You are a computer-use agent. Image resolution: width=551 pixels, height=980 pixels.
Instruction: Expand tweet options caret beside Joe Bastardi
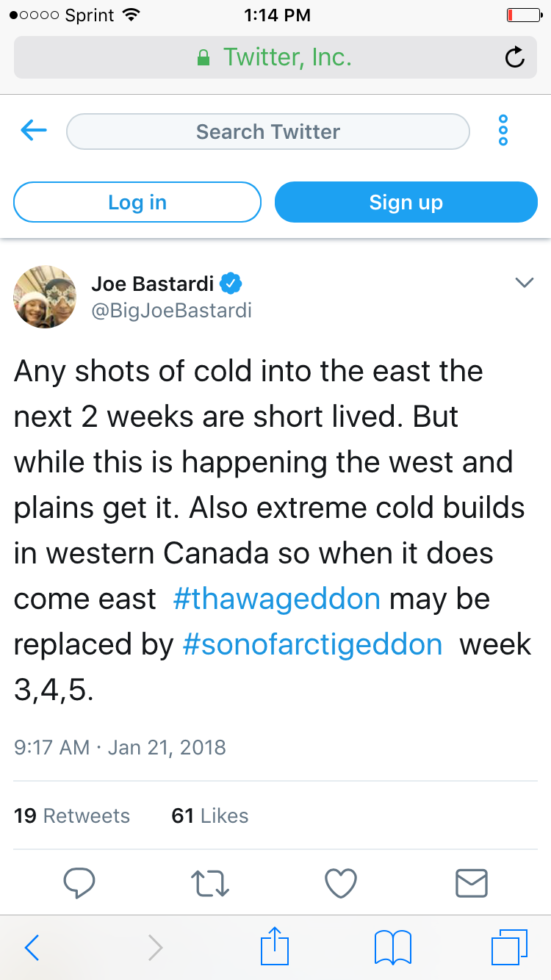pyautogui.click(x=524, y=282)
